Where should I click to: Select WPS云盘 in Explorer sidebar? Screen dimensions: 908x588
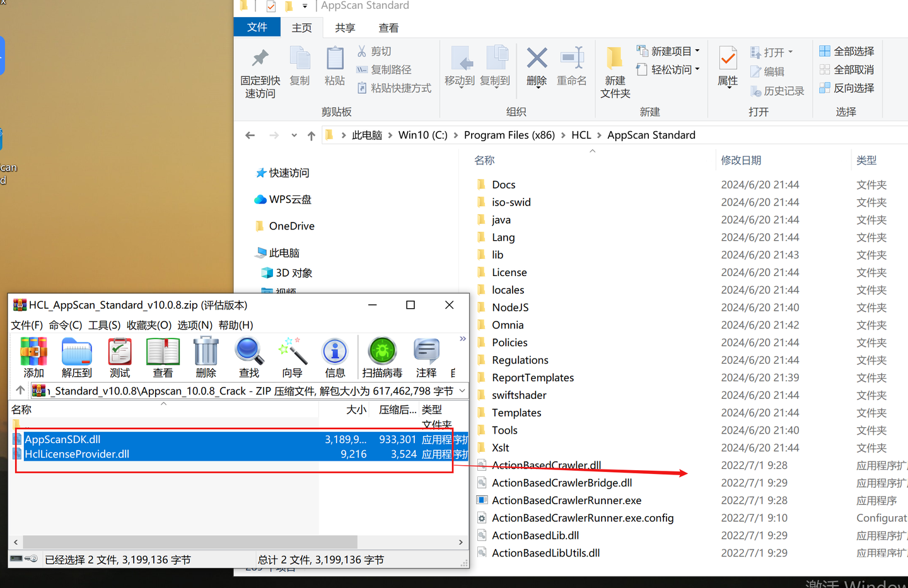click(x=283, y=199)
